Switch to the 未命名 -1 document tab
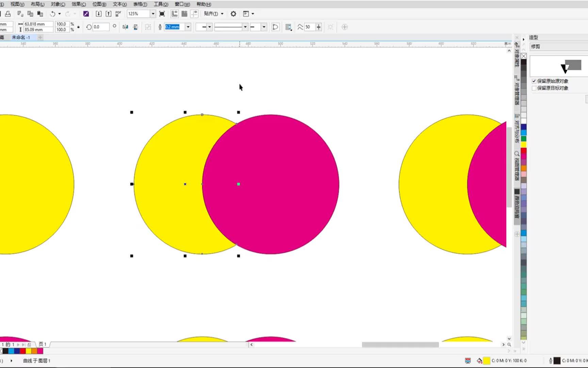 click(21, 37)
